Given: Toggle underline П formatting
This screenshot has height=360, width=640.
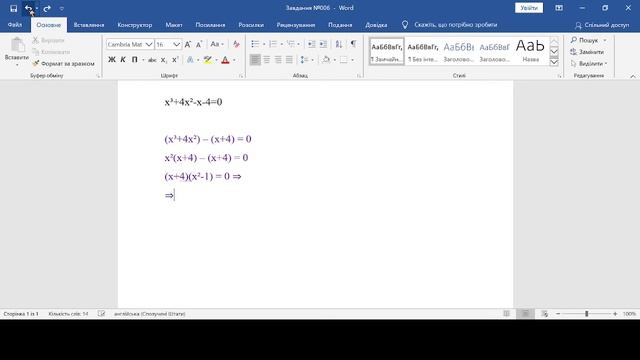Looking at the screenshot, I should point(134,60).
